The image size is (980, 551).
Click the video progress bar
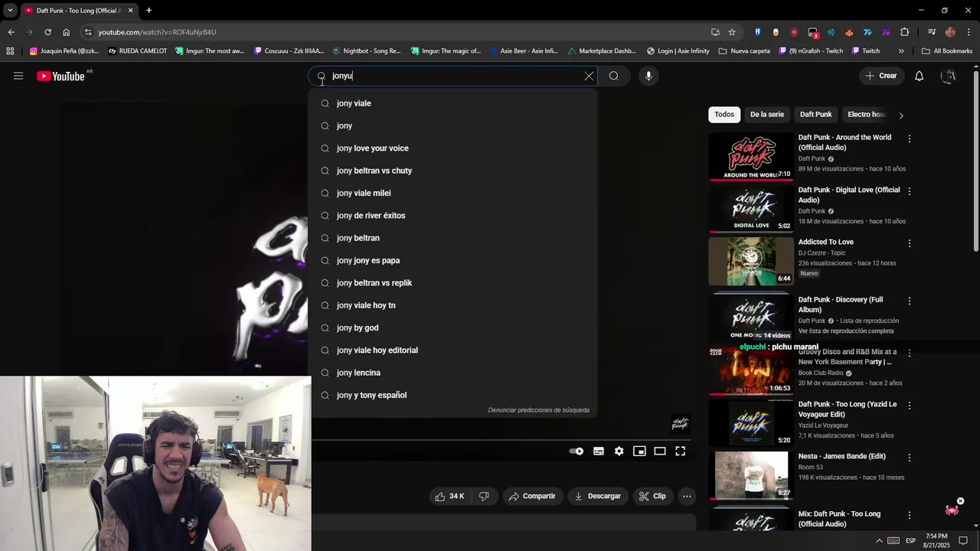501,440
